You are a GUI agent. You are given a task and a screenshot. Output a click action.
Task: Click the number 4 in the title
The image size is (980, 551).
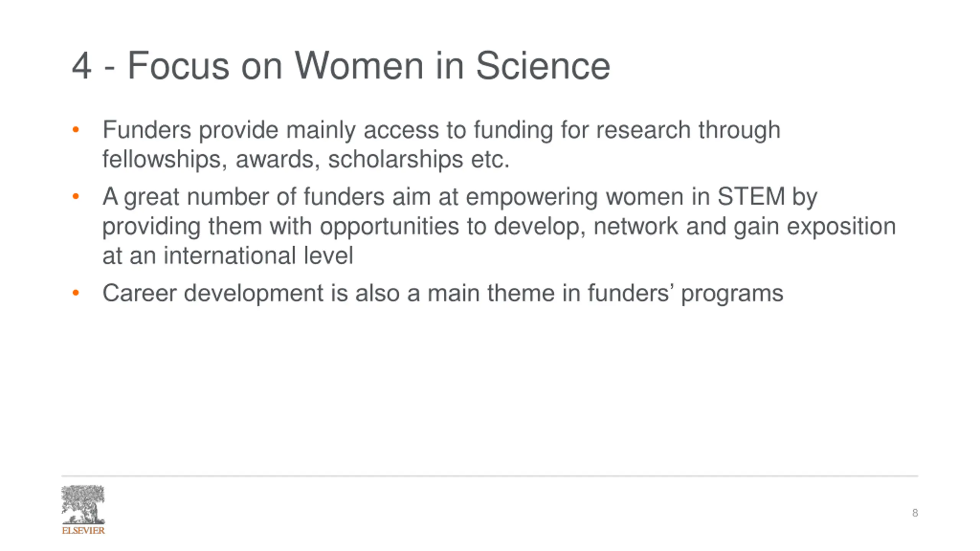click(x=82, y=66)
